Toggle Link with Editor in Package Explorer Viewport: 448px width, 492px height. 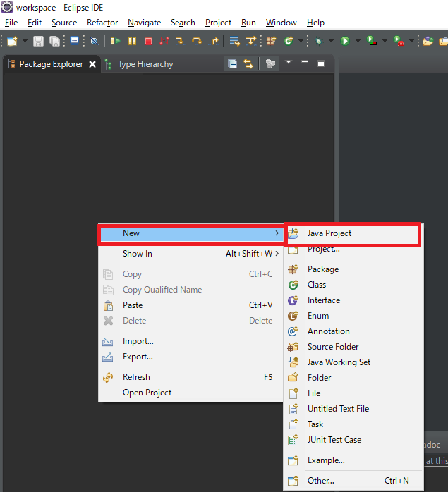[248, 63]
